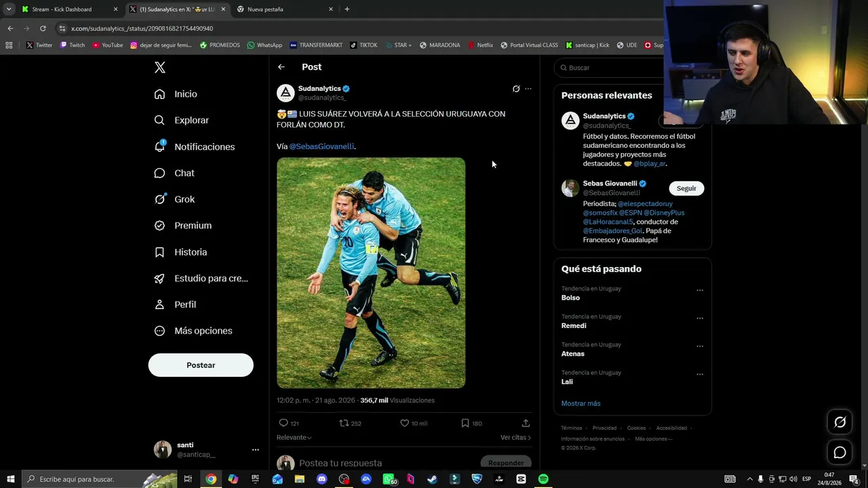Image resolution: width=868 pixels, height=488 pixels.
Task: Open the @SebasGiovanelli mention link
Action: tap(321, 146)
